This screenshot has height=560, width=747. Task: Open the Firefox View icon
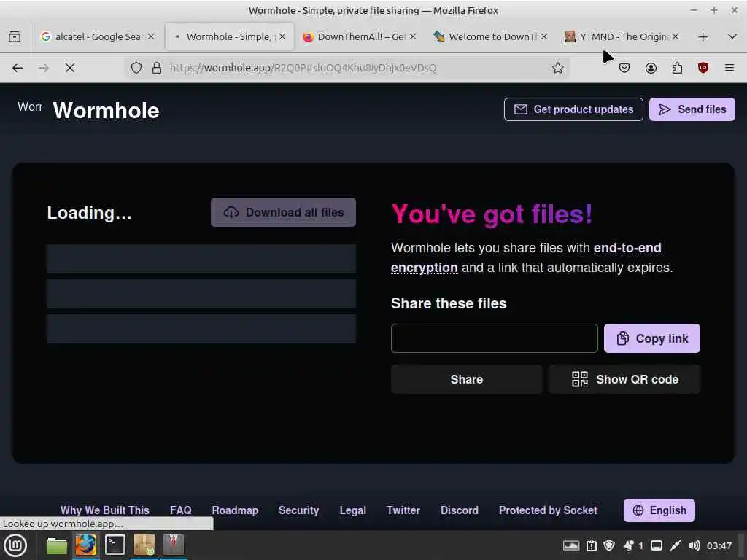click(x=15, y=36)
